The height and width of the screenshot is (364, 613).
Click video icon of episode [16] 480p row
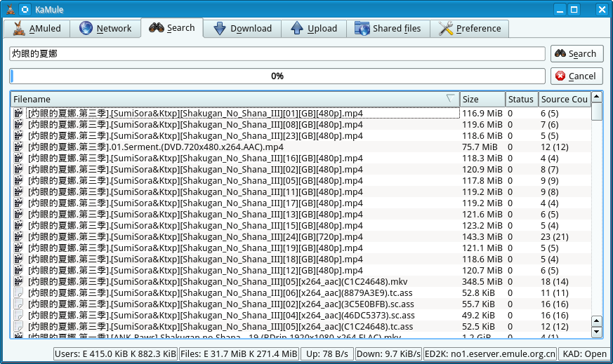(18, 159)
